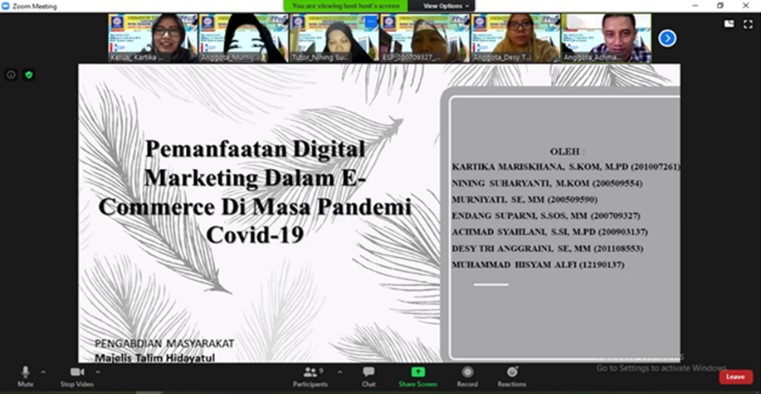
Task: Stop Video camera toggle
Action: 77,377
